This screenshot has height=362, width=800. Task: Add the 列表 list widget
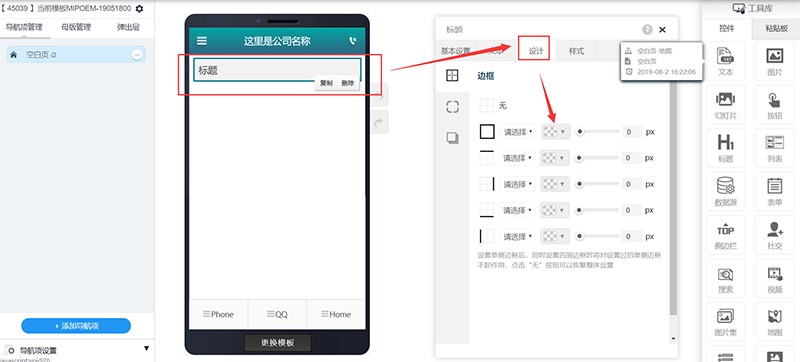coord(774,148)
